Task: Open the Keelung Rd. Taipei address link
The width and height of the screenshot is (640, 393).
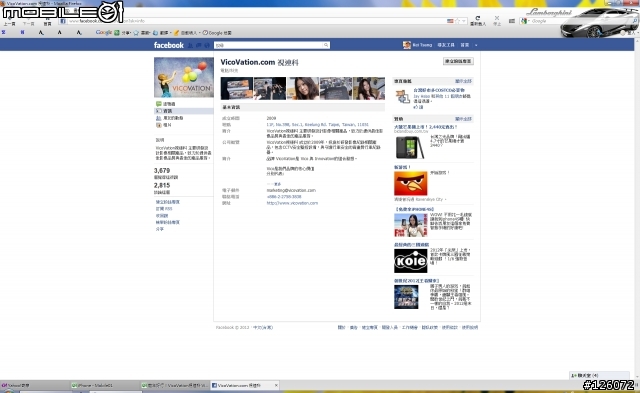Action: 318,124
